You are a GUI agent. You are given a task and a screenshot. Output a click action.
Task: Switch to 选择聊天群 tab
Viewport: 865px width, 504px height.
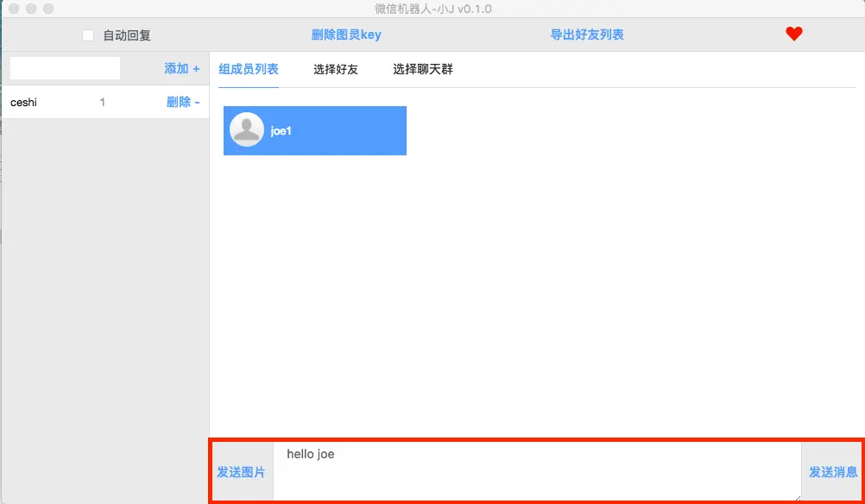pyautogui.click(x=423, y=70)
